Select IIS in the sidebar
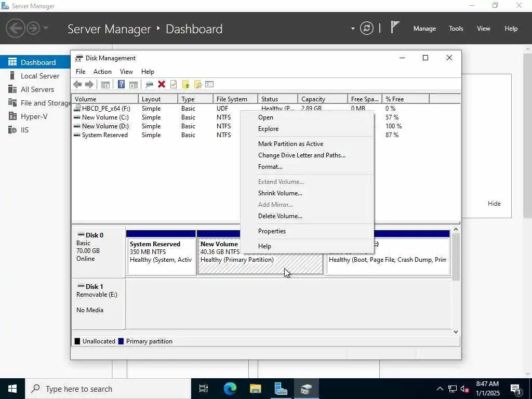 pyautogui.click(x=35, y=130)
